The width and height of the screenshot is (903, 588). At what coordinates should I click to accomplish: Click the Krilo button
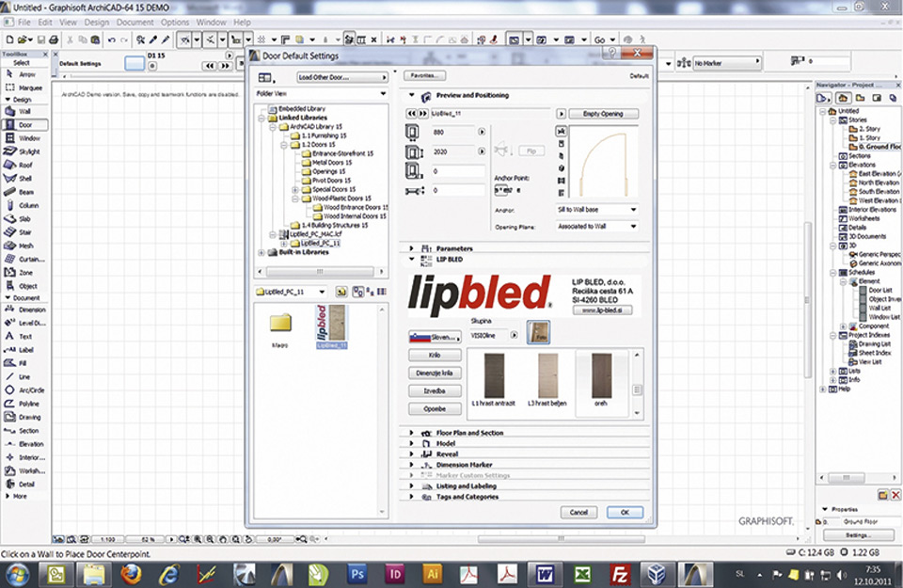coord(435,355)
